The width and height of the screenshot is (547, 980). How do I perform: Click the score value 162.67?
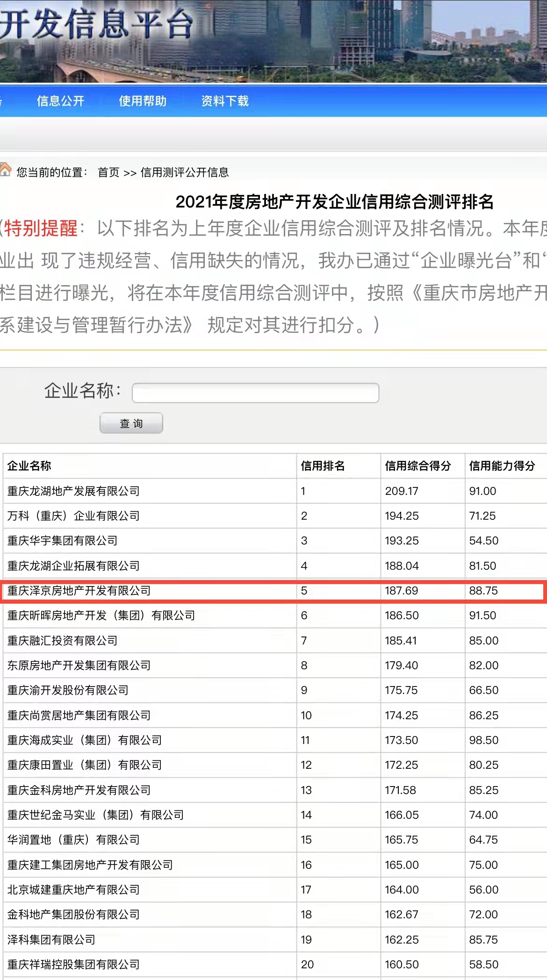click(x=402, y=915)
